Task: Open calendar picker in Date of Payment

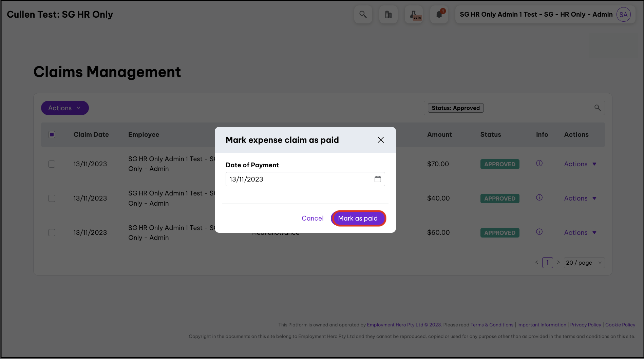Action: pyautogui.click(x=378, y=179)
